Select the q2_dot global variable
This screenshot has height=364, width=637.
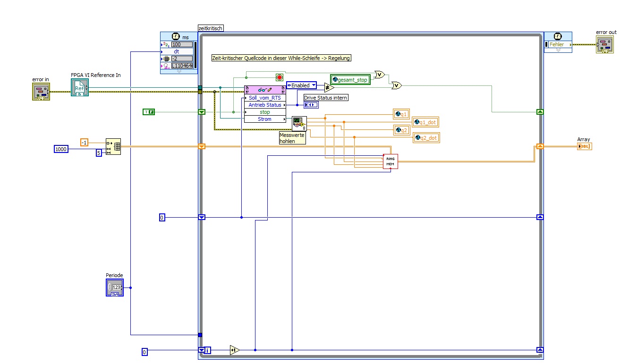click(425, 138)
